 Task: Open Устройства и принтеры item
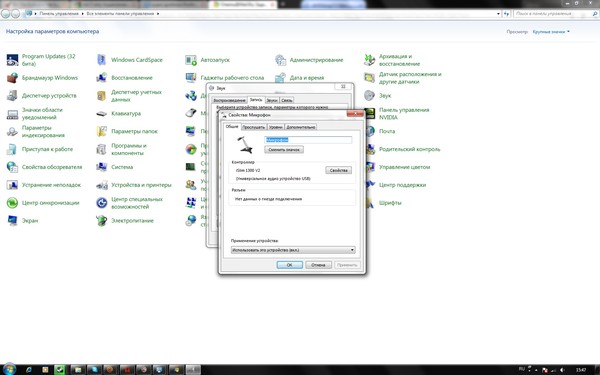coord(134,185)
